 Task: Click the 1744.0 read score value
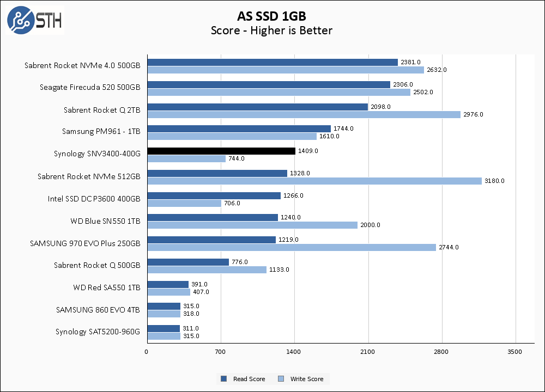[x=343, y=128]
